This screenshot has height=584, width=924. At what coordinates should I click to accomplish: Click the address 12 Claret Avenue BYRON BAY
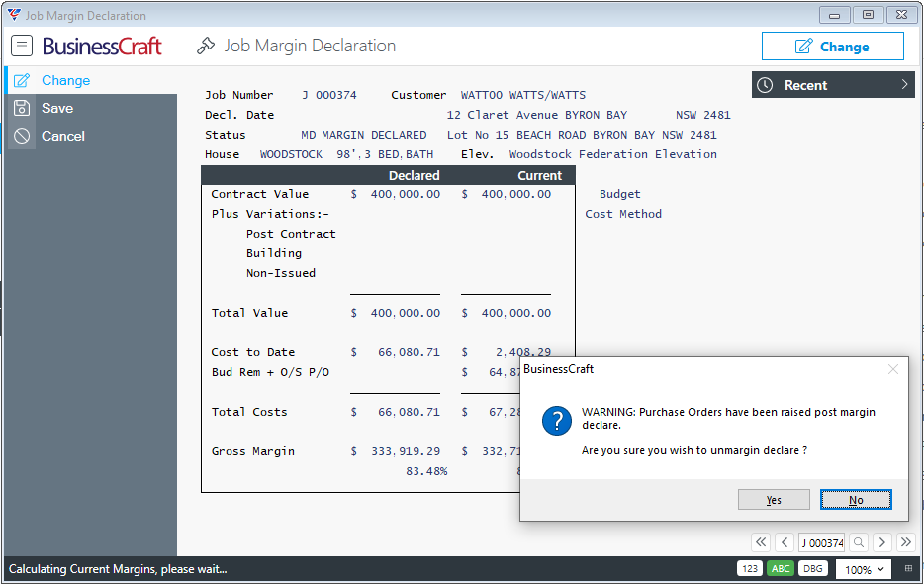(536, 115)
